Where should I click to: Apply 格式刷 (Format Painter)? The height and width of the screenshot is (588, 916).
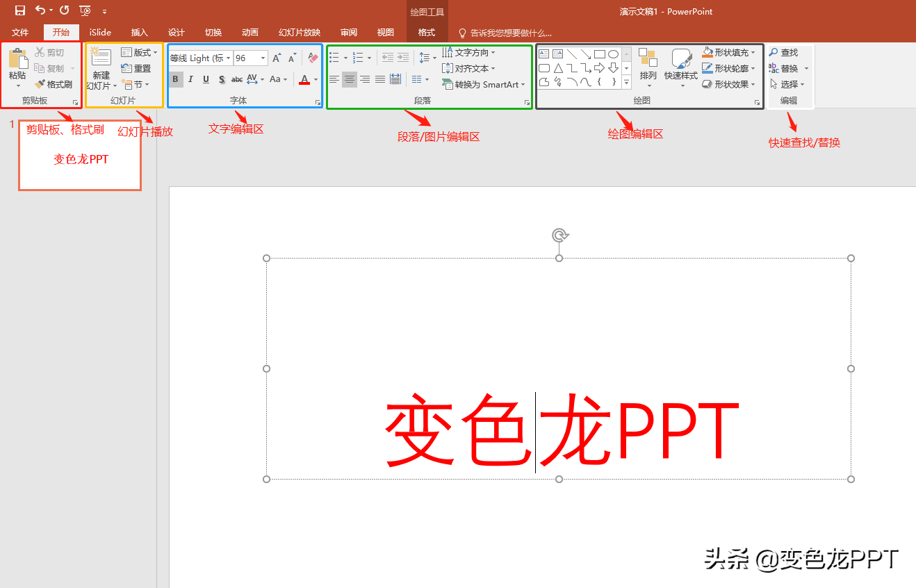pos(54,84)
